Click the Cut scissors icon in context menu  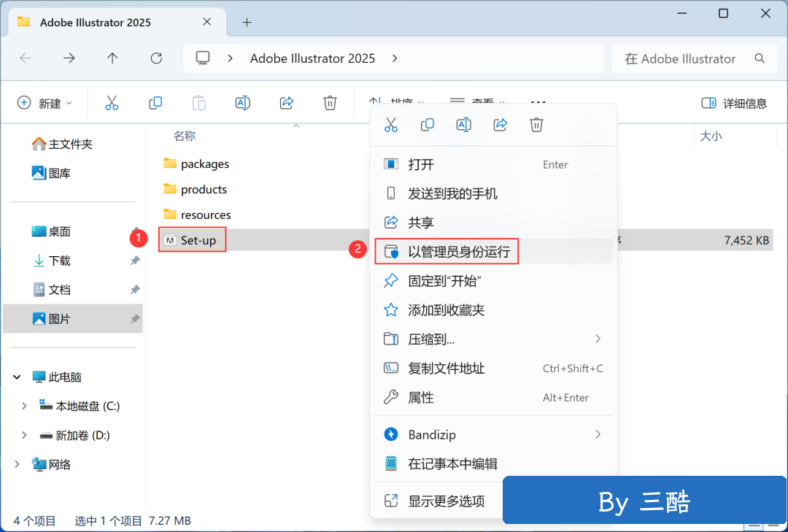click(391, 125)
